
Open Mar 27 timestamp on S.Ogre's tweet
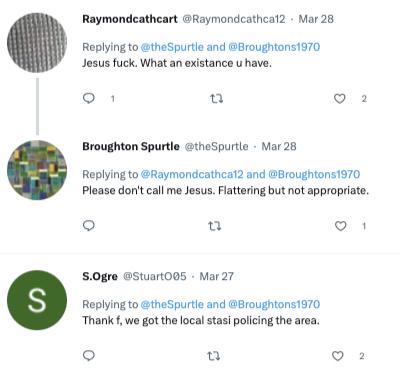click(217, 276)
